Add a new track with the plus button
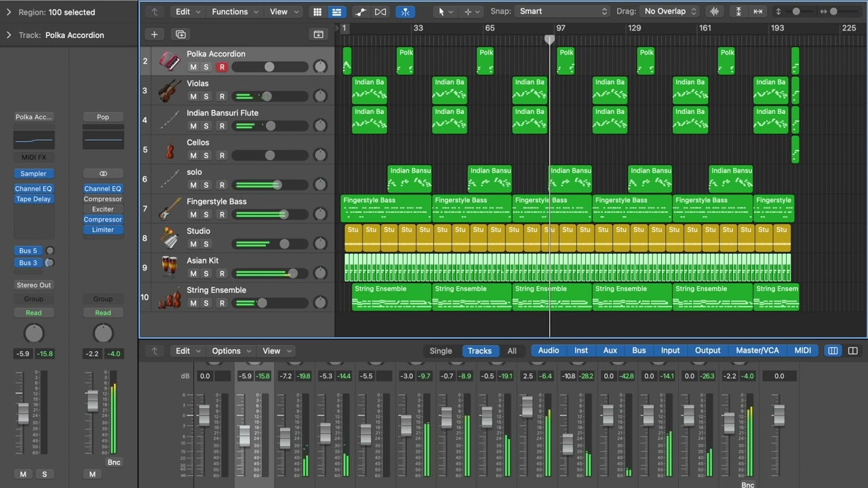This screenshot has width=868, height=488. pyautogui.click(x=154, y=35)
